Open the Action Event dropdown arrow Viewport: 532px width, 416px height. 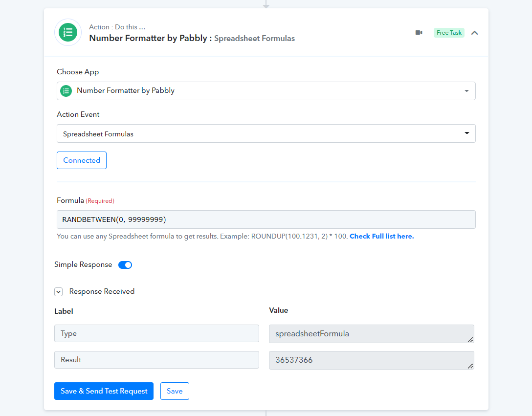pos(467,133)
